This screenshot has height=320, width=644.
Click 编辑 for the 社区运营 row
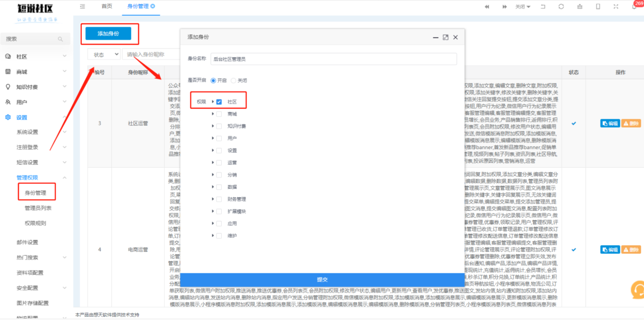coord(610,124)
